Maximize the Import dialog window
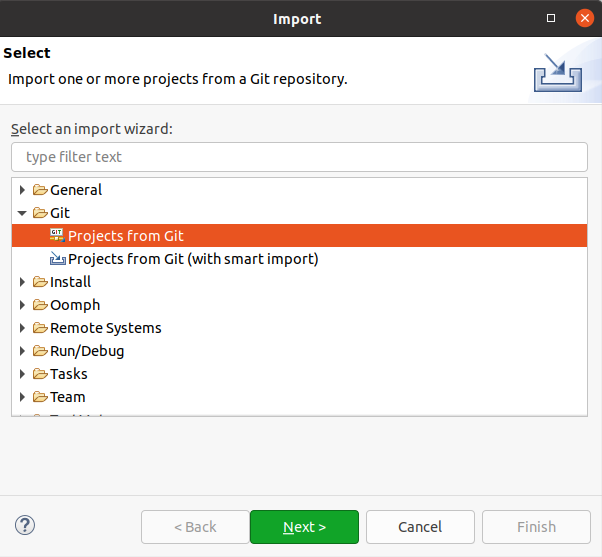 coord(550,19)
